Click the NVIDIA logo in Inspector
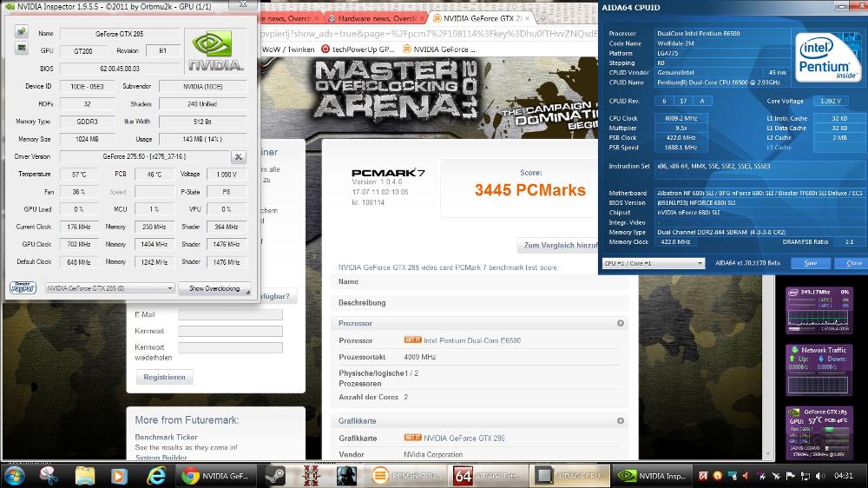868x488 pixels. pos(215,51)
